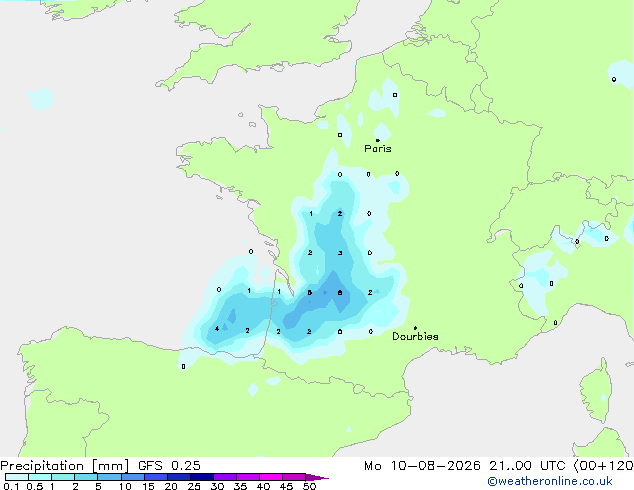This screenshot has height=490, width=634.
Task: Click the over-50 arrow at legend end
Action: tap(317, 477)
